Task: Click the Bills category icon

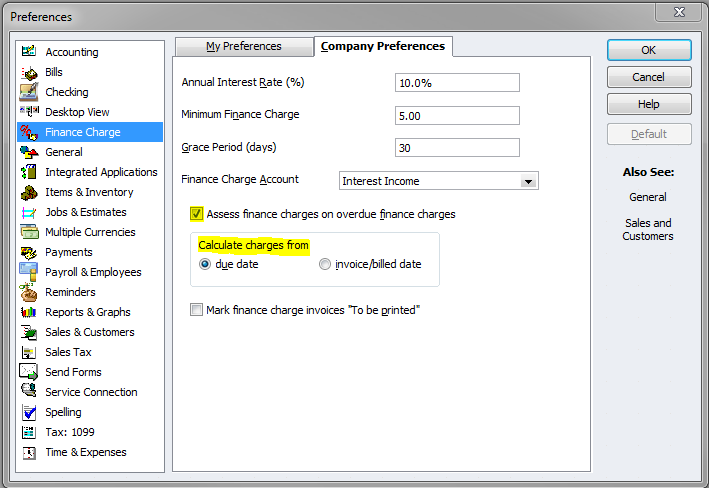Action: pyautogui.click(x=29, y=72)
